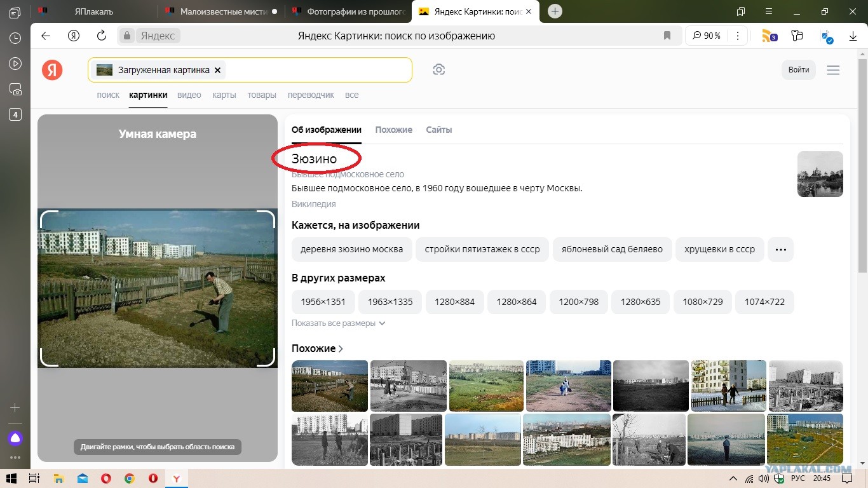Add a new item with sidebar plus

(15, 407)
